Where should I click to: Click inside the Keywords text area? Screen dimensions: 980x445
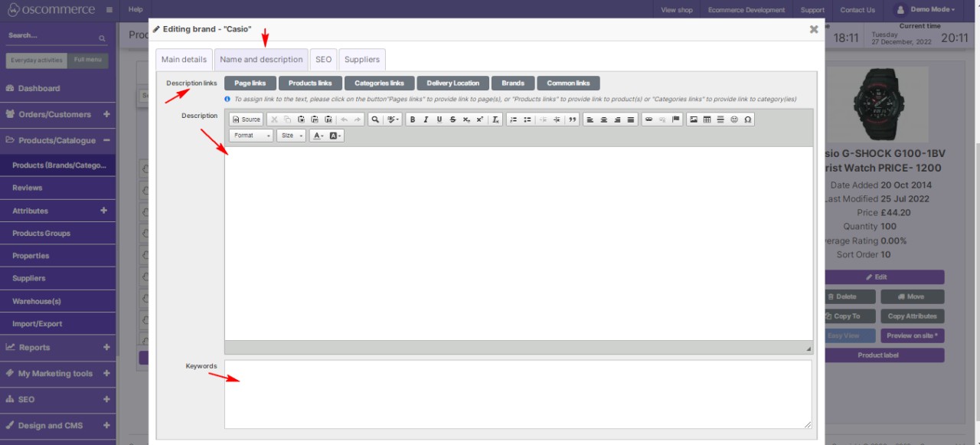518,394
